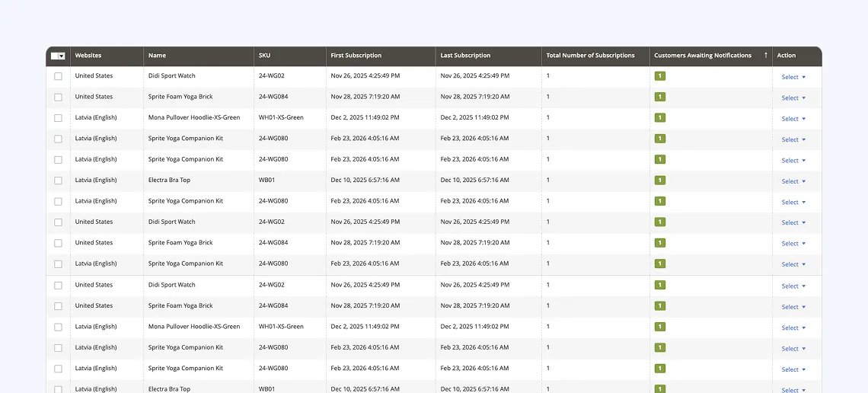Sort by SKU column header
868x393 pixels.
pyautogui.click(x=265, y=56)
